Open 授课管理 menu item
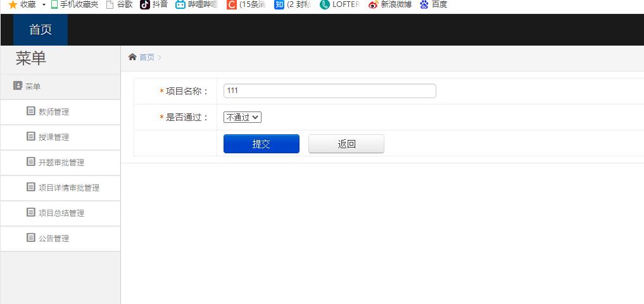Image resolution: width=644 pixels, height=304 pixels. (60, 137)
